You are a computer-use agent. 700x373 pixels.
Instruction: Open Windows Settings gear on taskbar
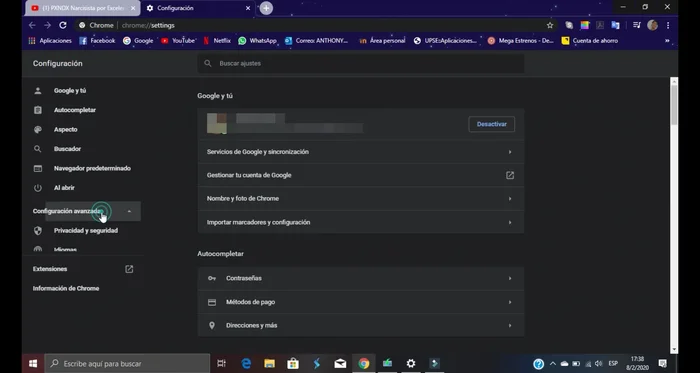coord(411,364)
